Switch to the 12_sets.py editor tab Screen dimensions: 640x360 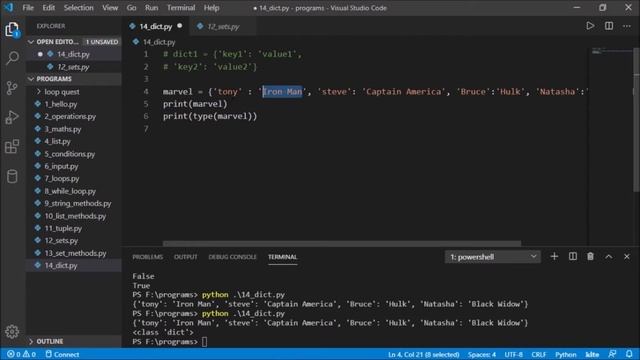point(223,27)
